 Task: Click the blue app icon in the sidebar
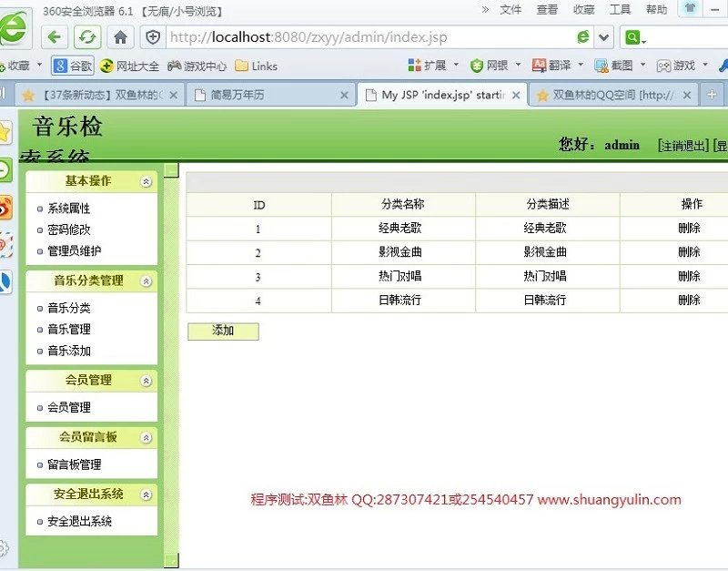point(5,281)
